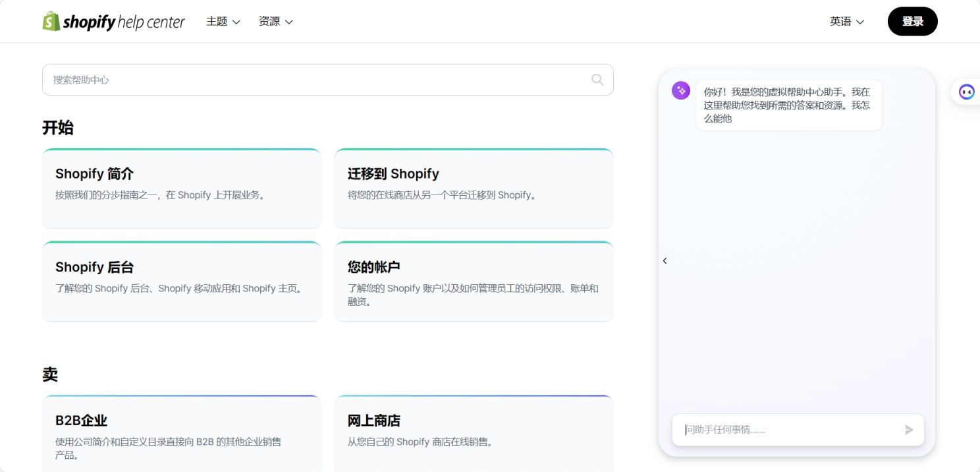
Task: Open the 您的帐户 card
Action: tap(474, 281)
